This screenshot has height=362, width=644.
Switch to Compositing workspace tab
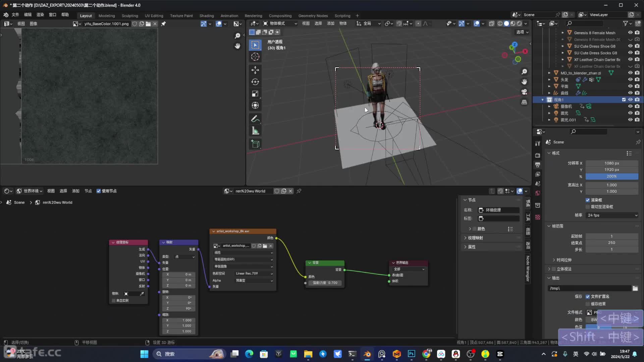click(x=280, y=16)
